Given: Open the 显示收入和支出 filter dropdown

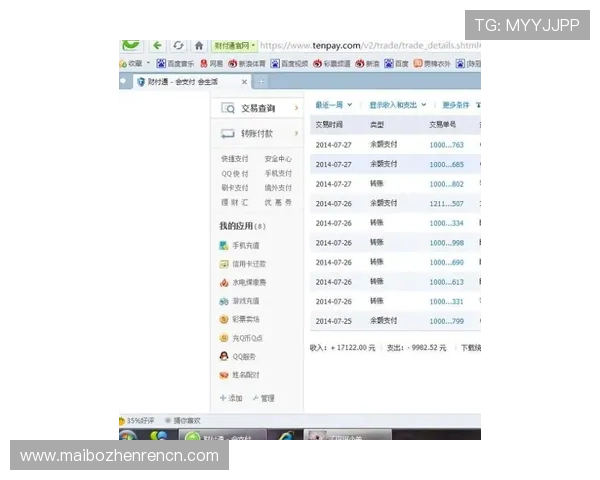Looking at the screenshot, I should click(398, 105).
